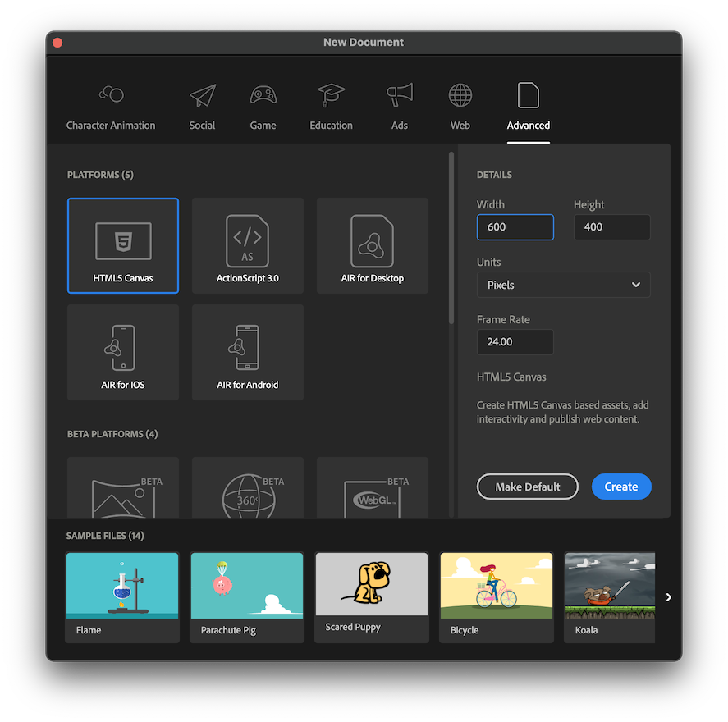Open the Game presets category
The image size is (728, 722).
(263, 107)
